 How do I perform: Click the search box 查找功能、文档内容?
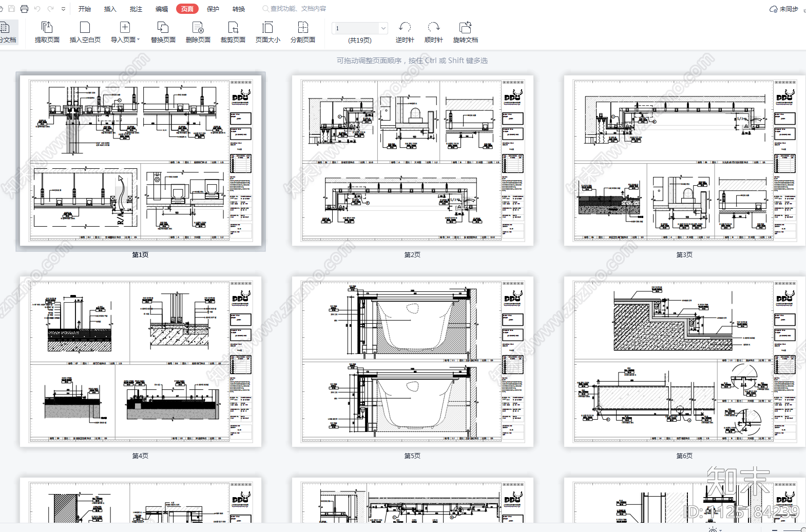tap(294, 9)
